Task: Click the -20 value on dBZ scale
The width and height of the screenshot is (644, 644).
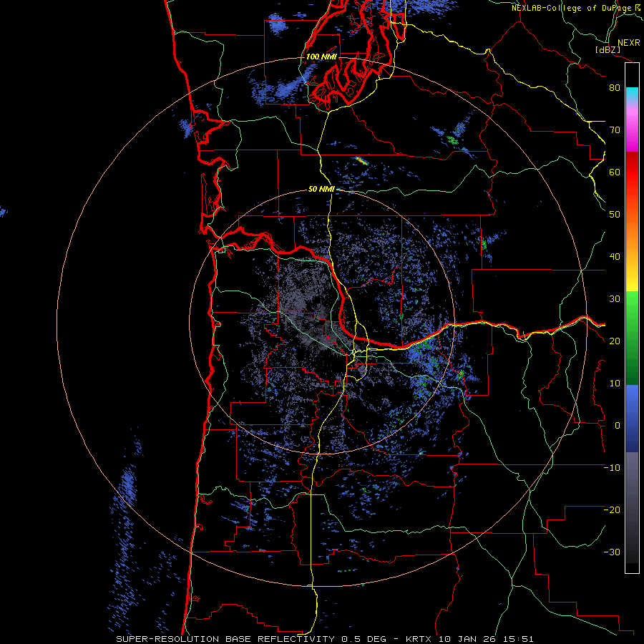Action: [x=612, y=510]
